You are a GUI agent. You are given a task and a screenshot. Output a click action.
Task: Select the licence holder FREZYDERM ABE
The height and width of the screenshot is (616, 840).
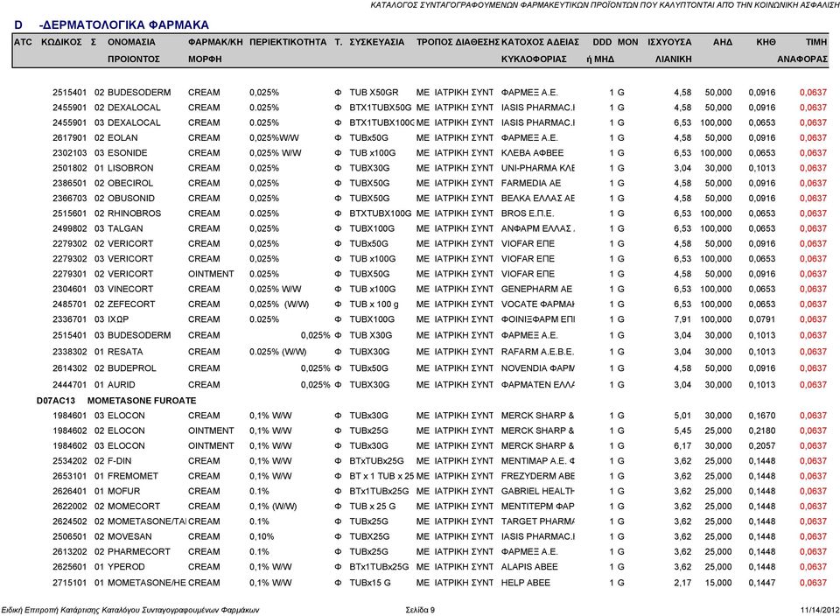pos(538,476)
